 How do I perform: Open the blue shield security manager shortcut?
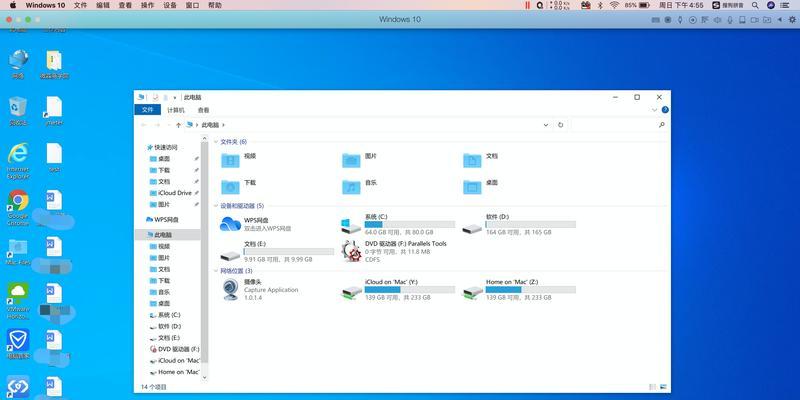[18, 343]
